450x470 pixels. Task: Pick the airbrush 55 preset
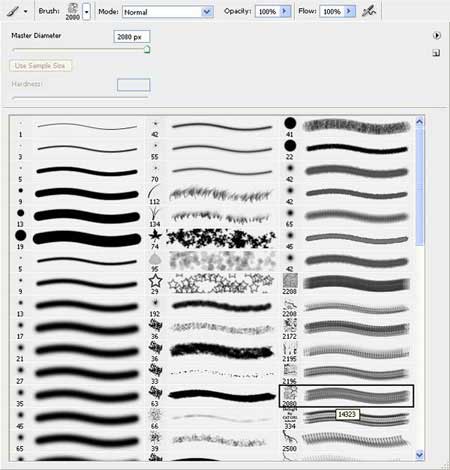point(212,150)
